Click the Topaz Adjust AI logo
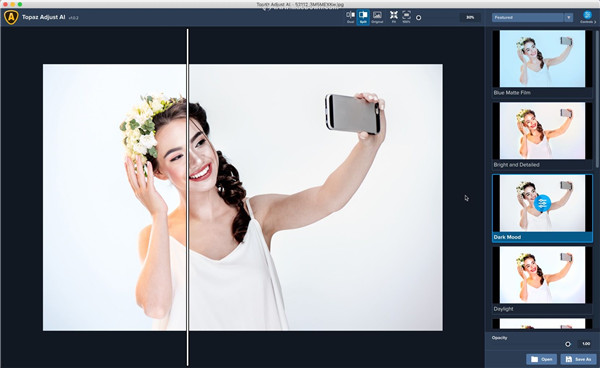This screenshot has height=368, width=600. click(11, 17)
